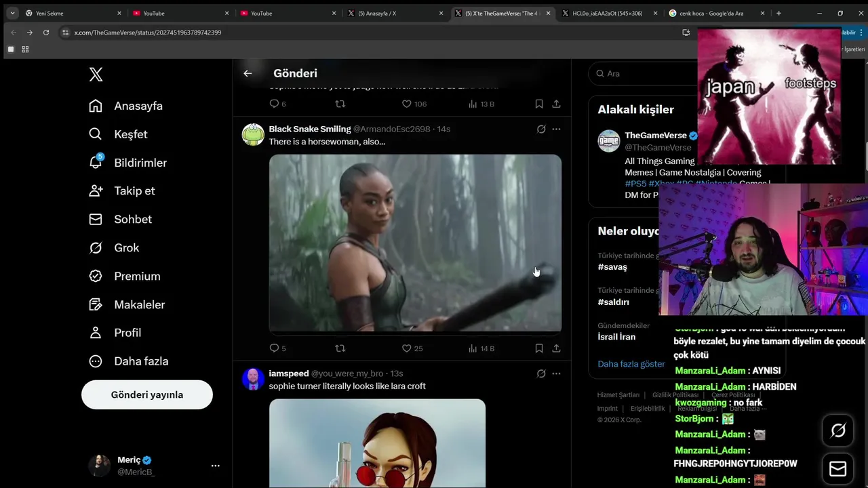Open Black Snake Smiling's frog avatar
The image size is (868, 488).
point(253,135)
